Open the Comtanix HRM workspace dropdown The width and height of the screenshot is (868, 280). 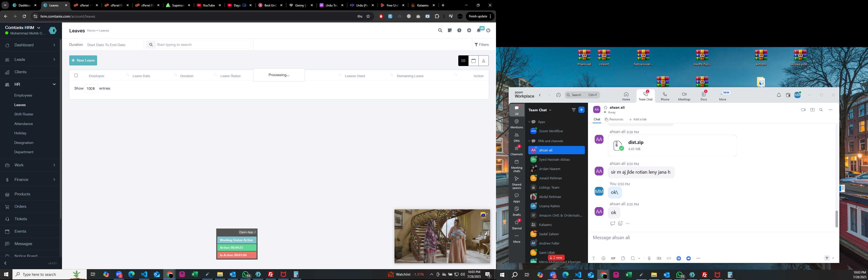click(x=23, y=27)
